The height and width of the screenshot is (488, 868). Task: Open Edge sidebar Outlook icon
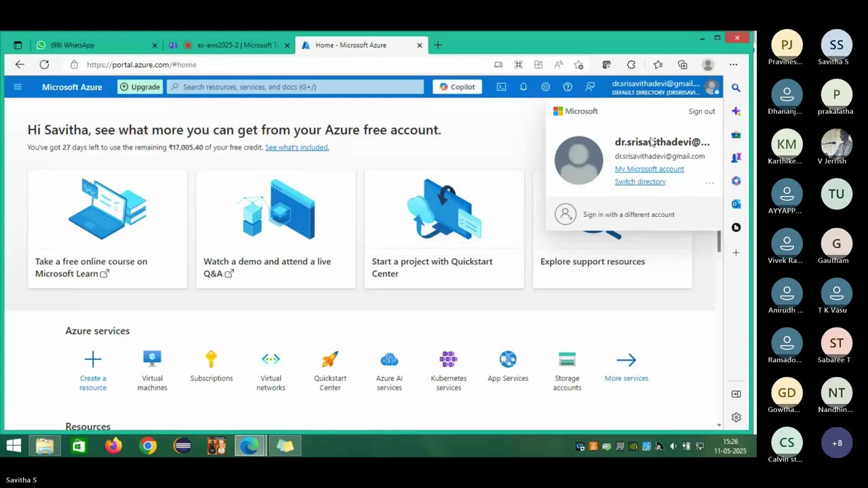click(736, 204)
